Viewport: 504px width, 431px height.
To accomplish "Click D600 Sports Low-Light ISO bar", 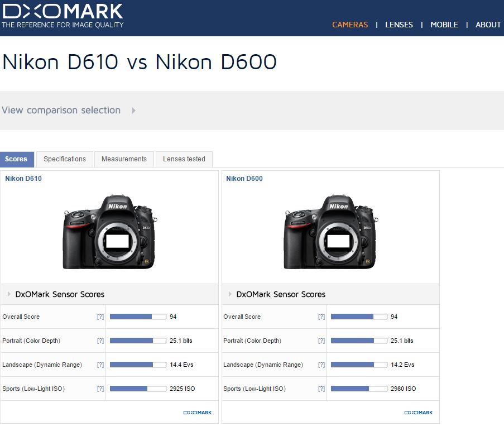I will (359, 389).
